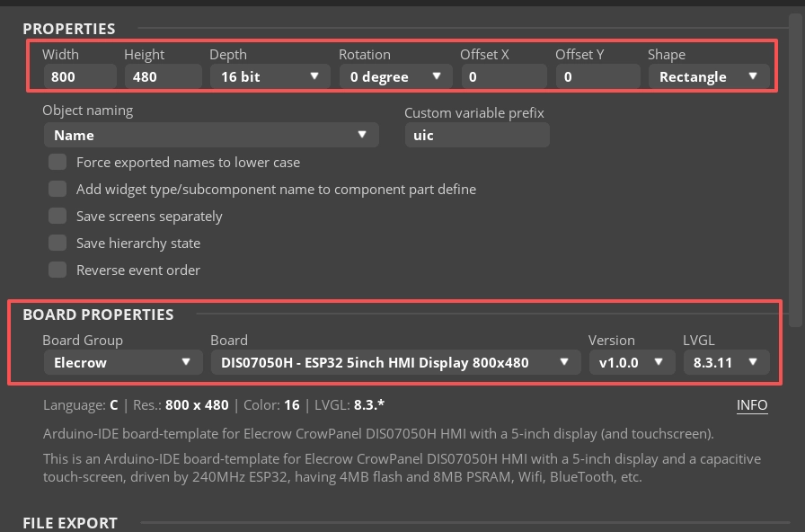805x532 pixels.
Task: Toggle Add widget type/subcomponent name checkbox
Action: [x=57, y=189]
